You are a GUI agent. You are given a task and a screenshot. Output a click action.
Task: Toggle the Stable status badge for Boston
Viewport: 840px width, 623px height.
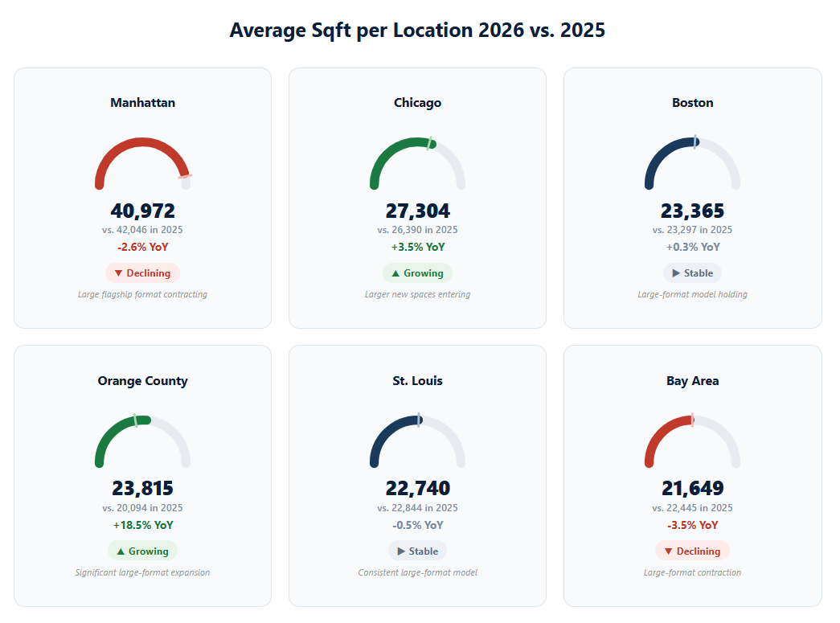(x=692, y=273)
